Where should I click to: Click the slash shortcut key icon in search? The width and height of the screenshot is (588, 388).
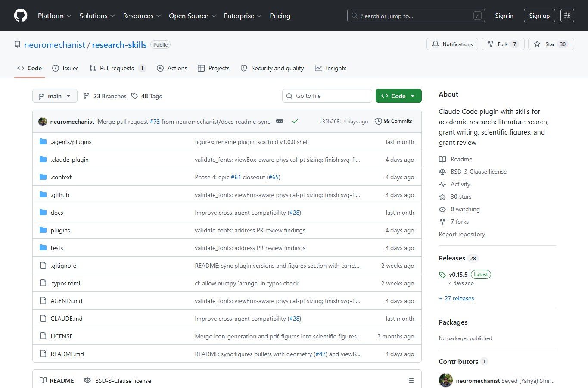coord(477,16)
